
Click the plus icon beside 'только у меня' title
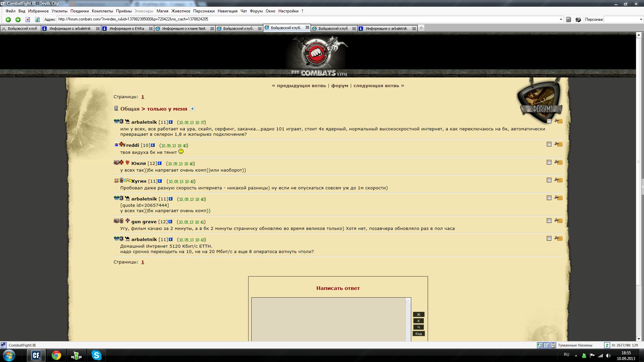point(192,109)
